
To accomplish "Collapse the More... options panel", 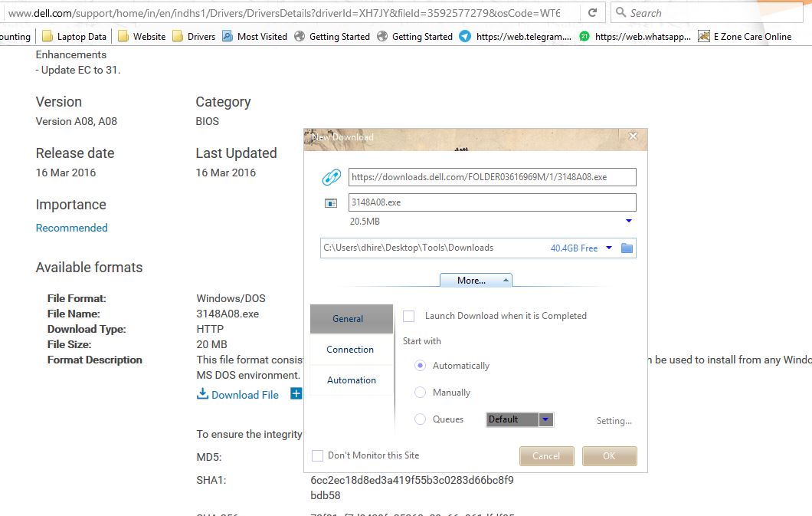I will pos(476,281).
